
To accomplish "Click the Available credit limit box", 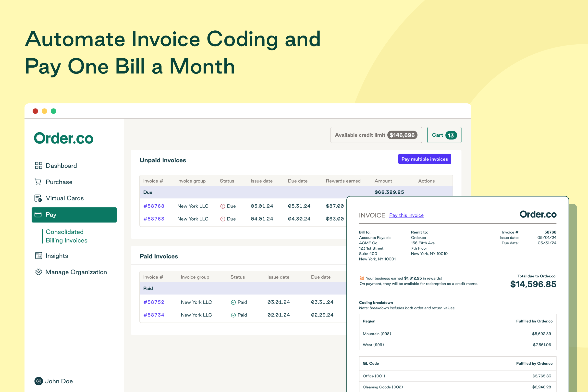I will pyautogui.click(x=376, y=135).
